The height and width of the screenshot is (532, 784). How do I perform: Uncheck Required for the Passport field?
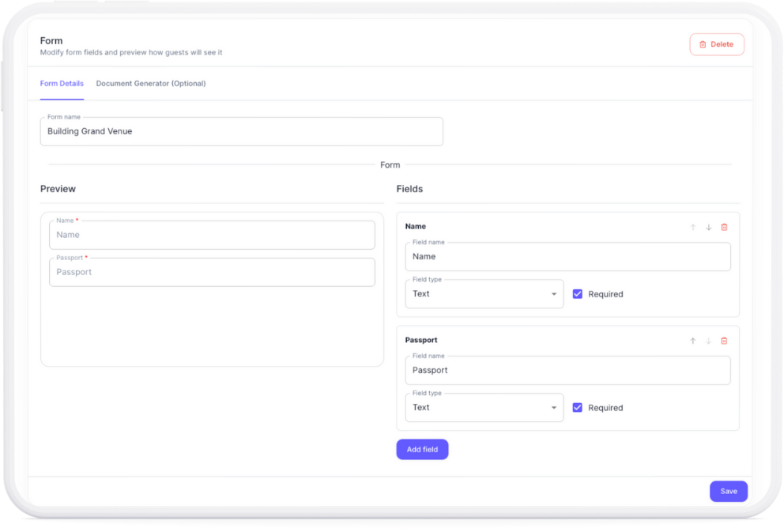click(577, 407)
